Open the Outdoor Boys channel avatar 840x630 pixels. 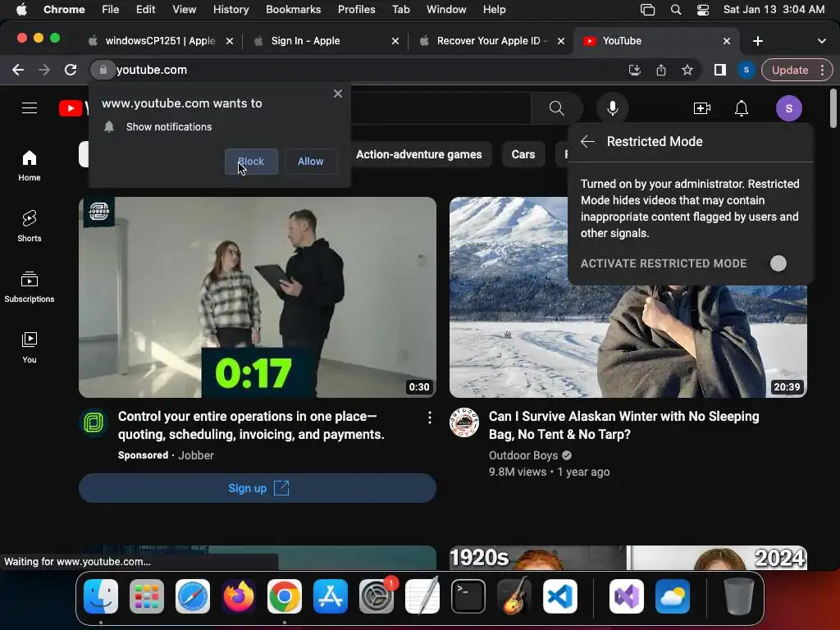[464, 422]
